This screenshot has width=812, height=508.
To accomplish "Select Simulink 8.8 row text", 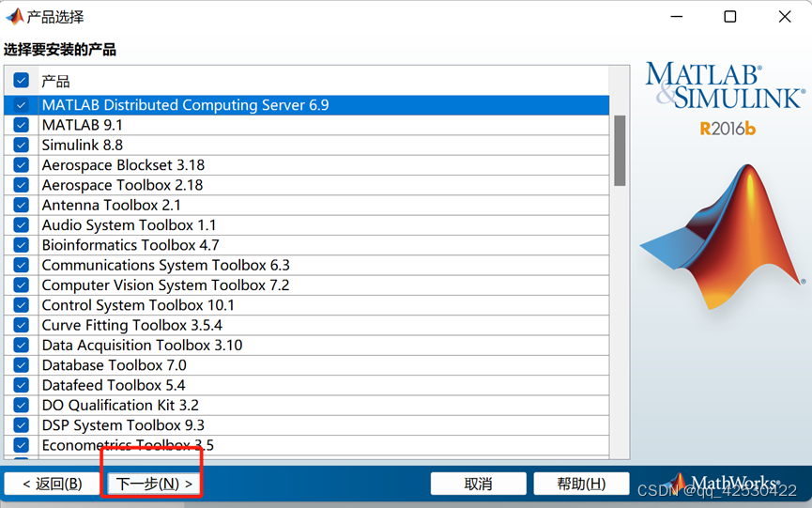I will pyautogui.click(x=83, y=145).
